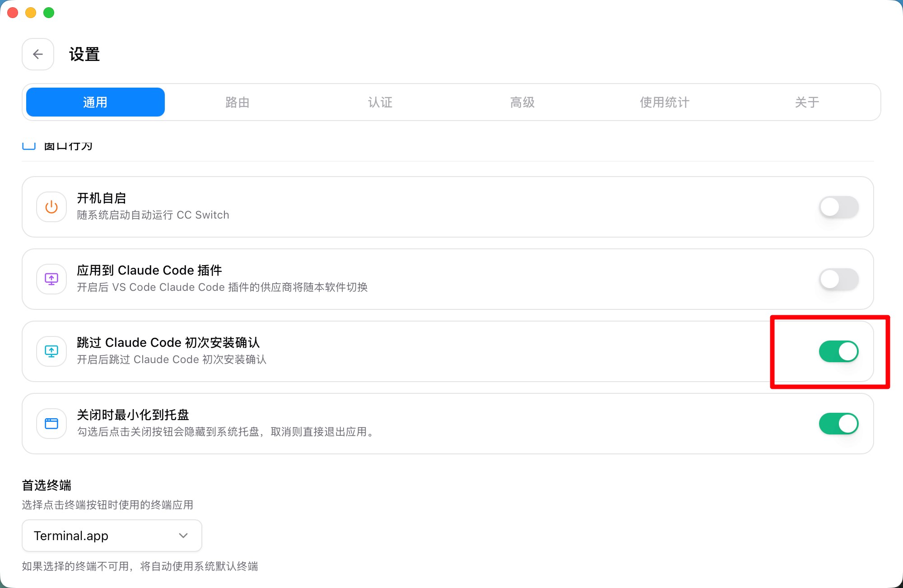The image size is (903, 588).
Task: Click the 首选终端 heading
Action: click(47, 485)
